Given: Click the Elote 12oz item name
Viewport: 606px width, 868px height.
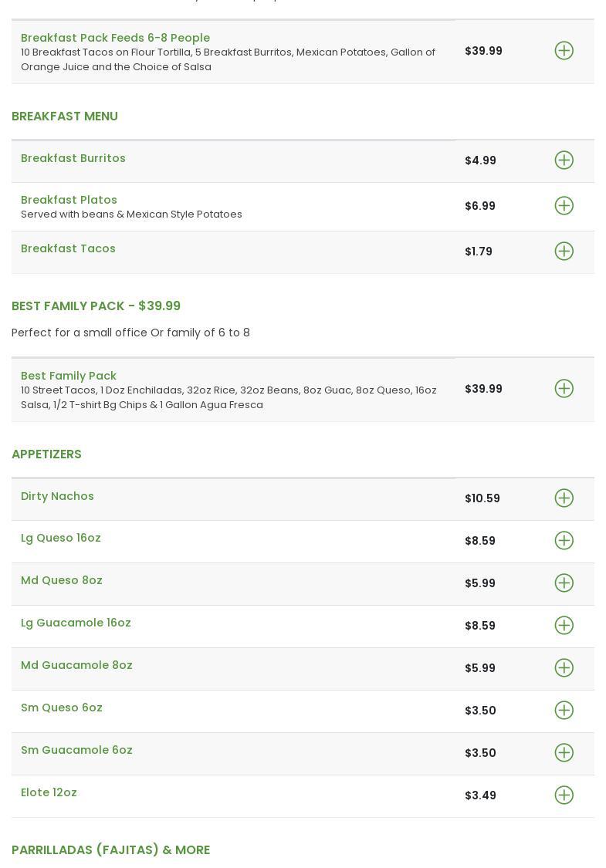Looking at the screenshot, I should (x=49, y=792).
